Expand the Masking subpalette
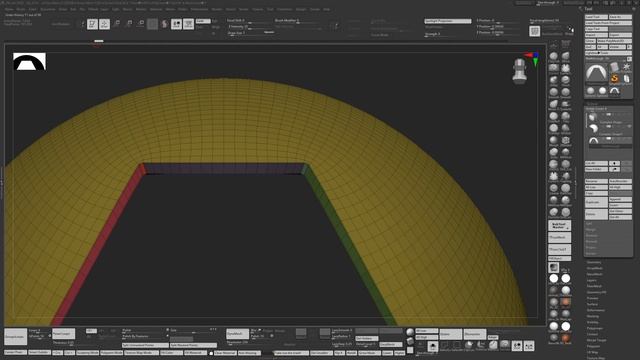 click(x=593, y=316)
